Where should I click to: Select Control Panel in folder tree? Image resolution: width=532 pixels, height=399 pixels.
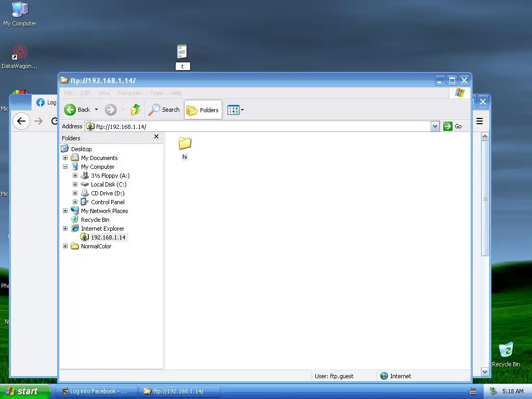[107, 202]
